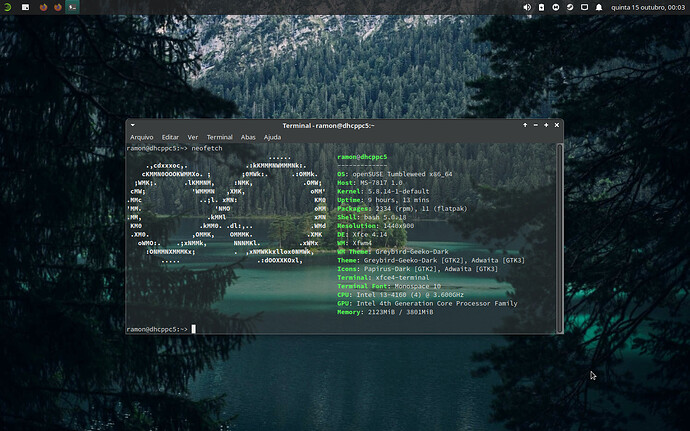
Task: Open the round tray icon next to Steam
Action: (556, 7)
